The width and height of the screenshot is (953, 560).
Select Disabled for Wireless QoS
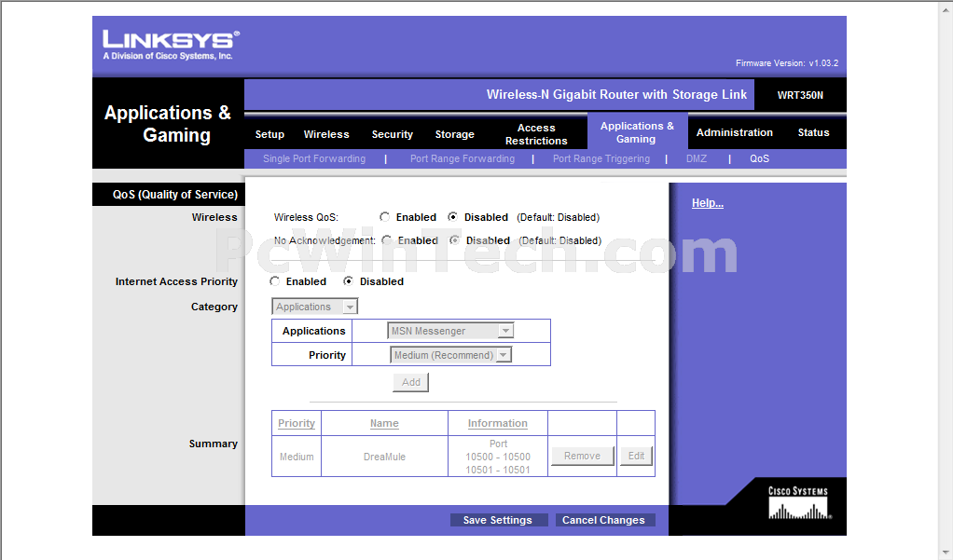(453, 217)
